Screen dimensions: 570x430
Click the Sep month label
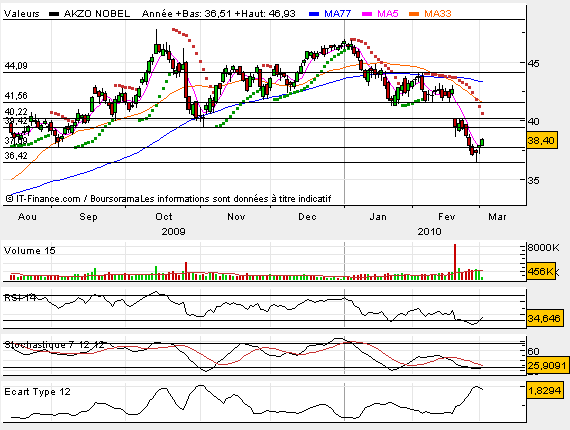tap(88, 217)
